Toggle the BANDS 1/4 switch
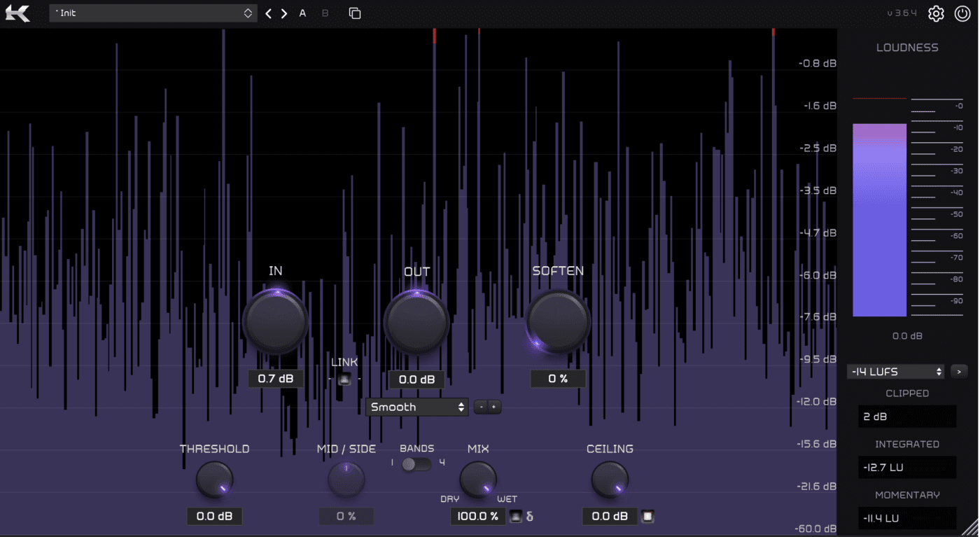Screen dimensions: 980x537 point(416,463)
